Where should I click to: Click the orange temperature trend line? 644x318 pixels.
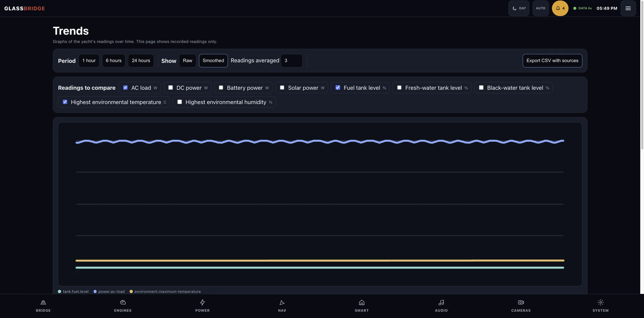pyautogui.click(x=320, y=260)
